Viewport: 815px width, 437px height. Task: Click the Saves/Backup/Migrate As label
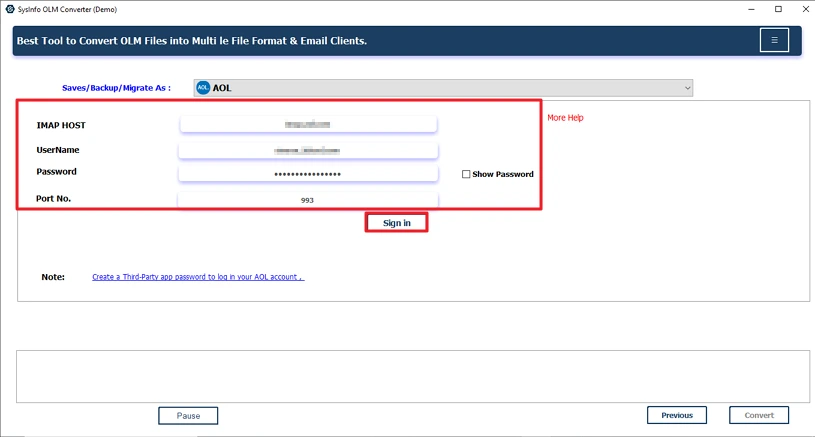coord(116,88)
